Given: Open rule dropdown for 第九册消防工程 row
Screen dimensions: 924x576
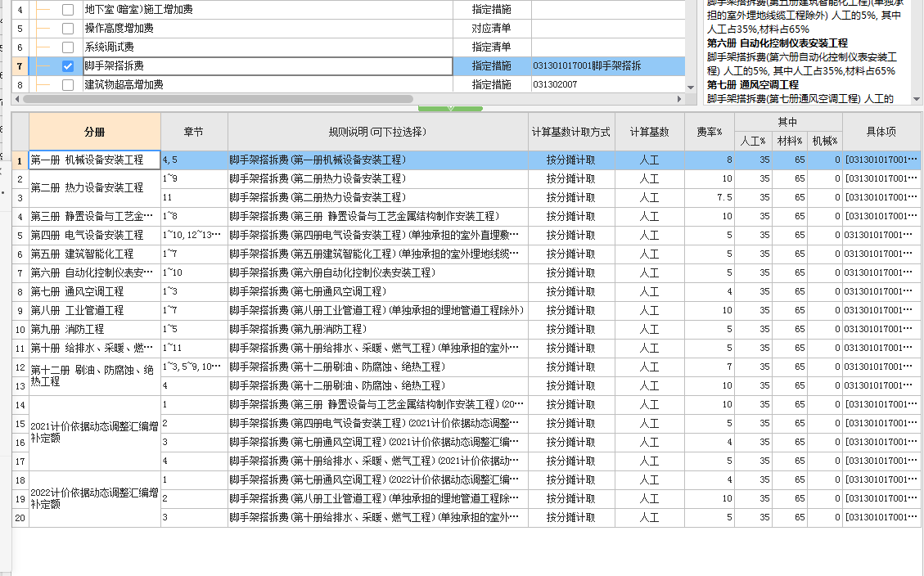Looking at the screenshot, I should (x=378, y=329).
